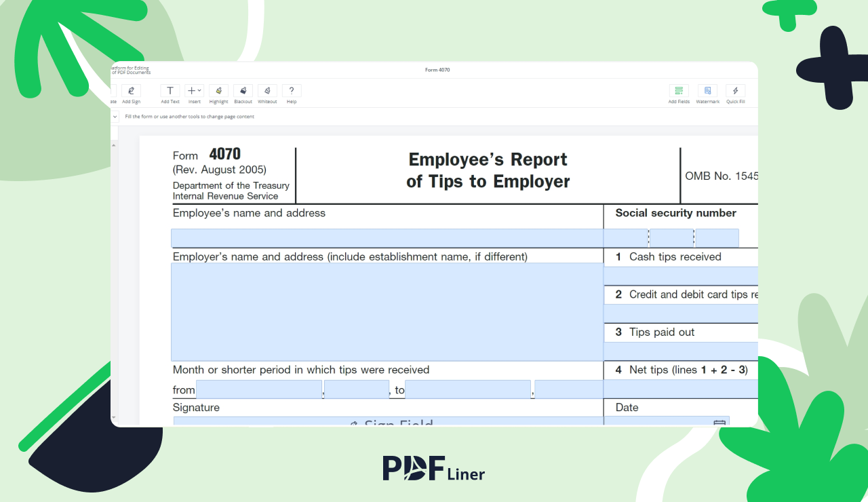Click the Signature Sign Field
The width and height of the screenshot is (868, 502).
(x=388, y=422)
